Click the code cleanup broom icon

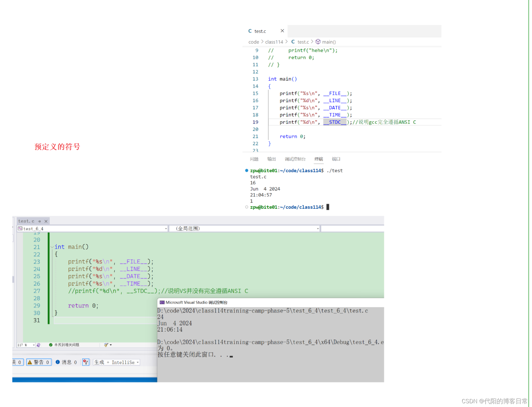tap(106, 345)
